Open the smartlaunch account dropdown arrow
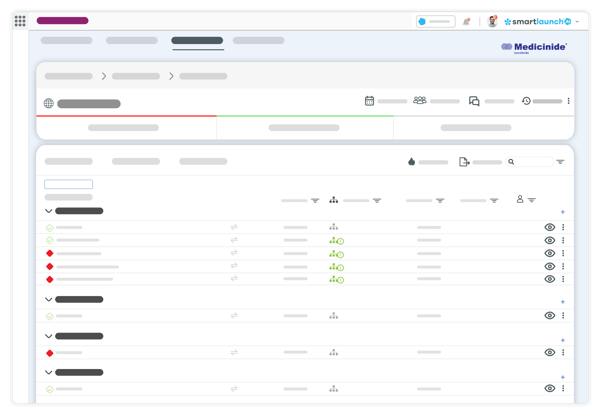The width and height of the screenshot is (602, 416). point(577,22)
